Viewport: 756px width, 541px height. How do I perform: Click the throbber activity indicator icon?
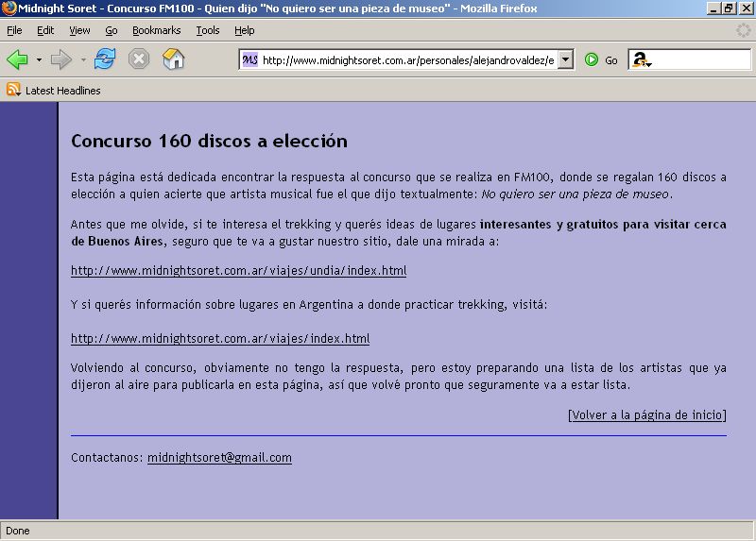pyautogui.click(x=743, y=30)
